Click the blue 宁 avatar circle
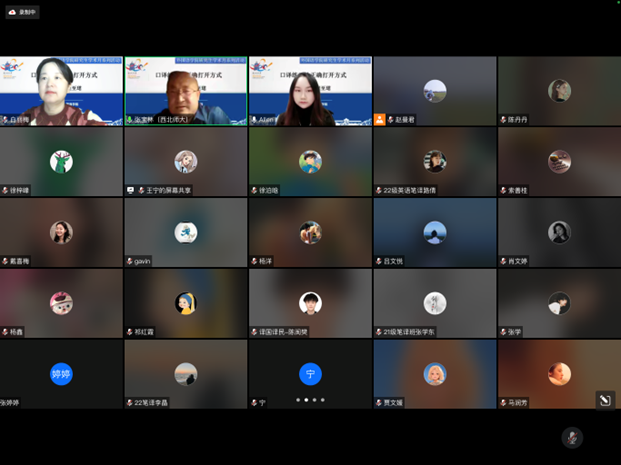Viewport: 621px width, 465px height. click(310, 374)
